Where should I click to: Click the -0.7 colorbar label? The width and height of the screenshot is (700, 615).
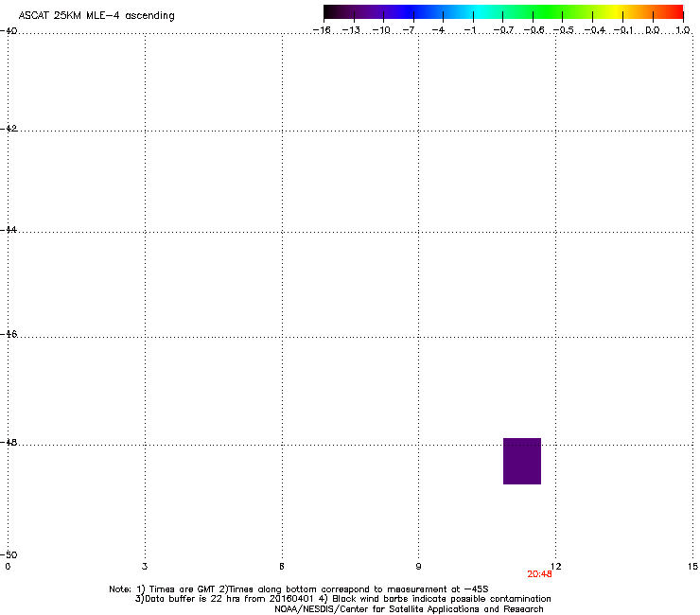pyautogui.click(x=503, y=30)
